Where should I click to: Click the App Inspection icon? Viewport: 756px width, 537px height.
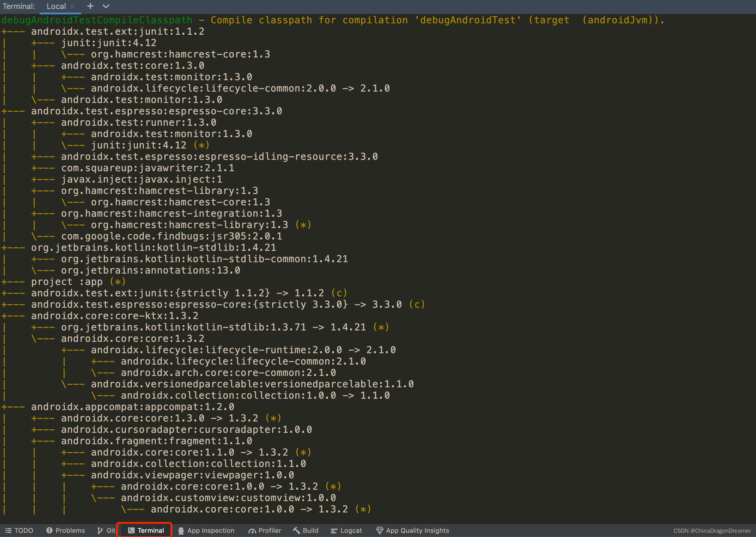coord(181,531)
